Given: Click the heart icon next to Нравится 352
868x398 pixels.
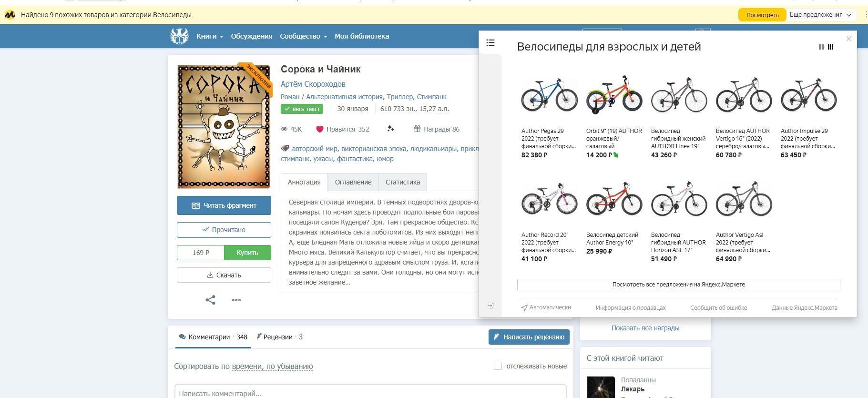Looking at the screenshot, I should tap(320, 129).
